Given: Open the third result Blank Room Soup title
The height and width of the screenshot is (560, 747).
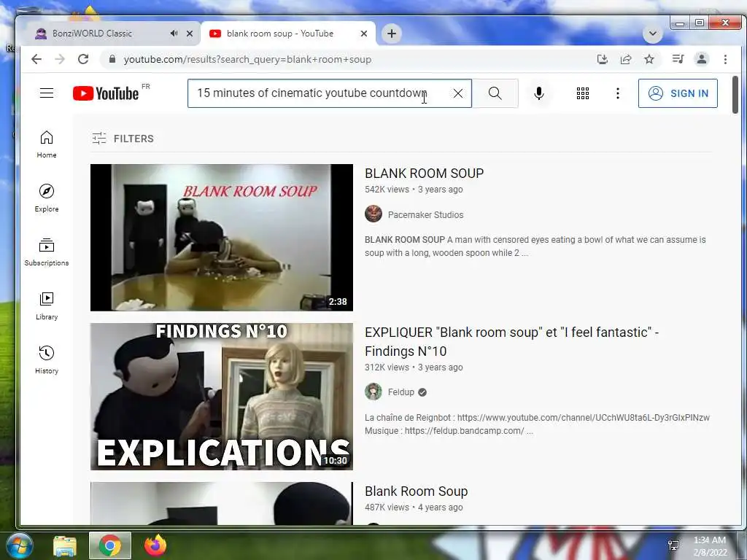Looking at the screenshot, I should pyautogui.click(x=416, y=491).
